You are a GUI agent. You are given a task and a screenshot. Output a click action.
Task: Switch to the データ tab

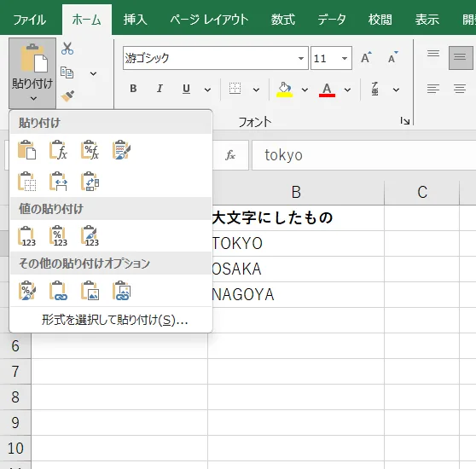(x=332, y=20)
